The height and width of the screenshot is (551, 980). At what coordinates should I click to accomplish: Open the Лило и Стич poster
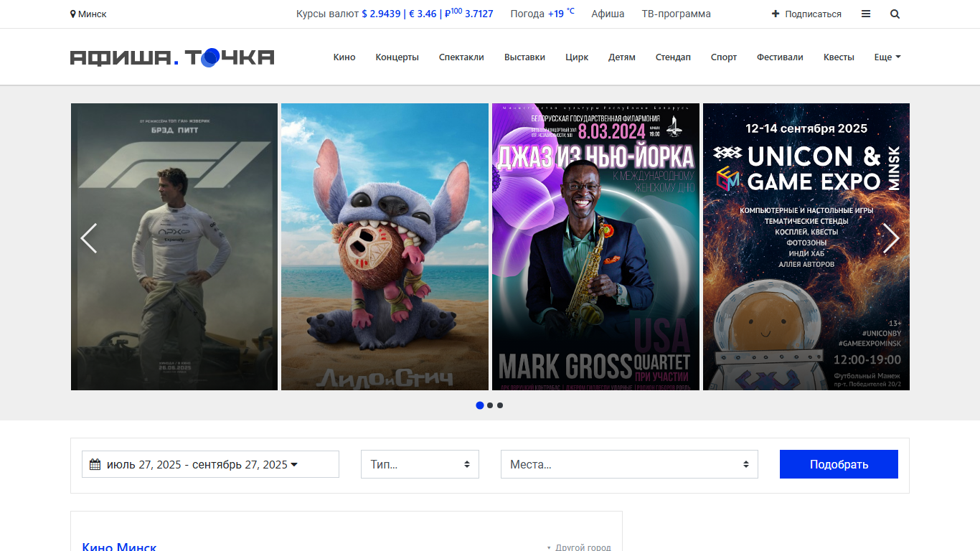coord(385,247)
